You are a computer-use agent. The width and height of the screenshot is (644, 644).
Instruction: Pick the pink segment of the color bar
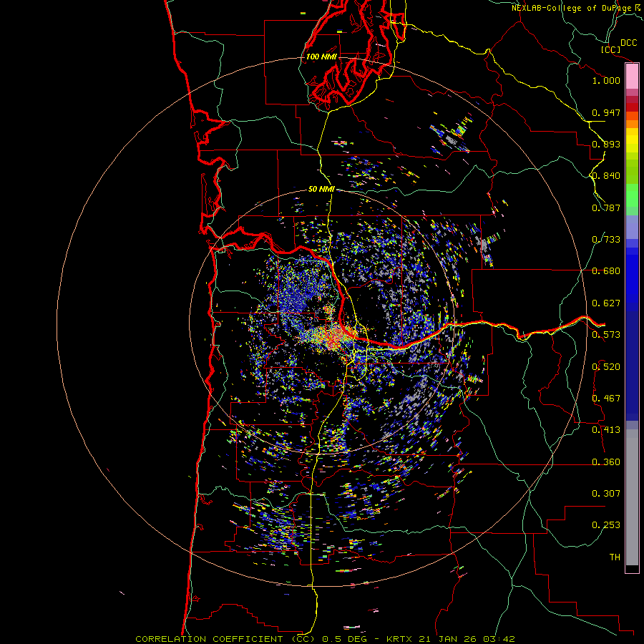pyautogui.click(x=632, y=77)
